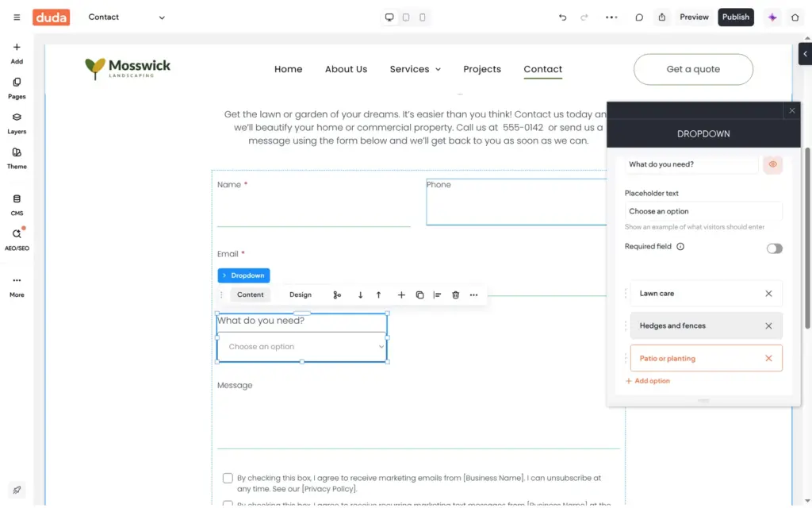The image size is (812, 508).
Task: Open the More sidebar options
Action: 17,286
